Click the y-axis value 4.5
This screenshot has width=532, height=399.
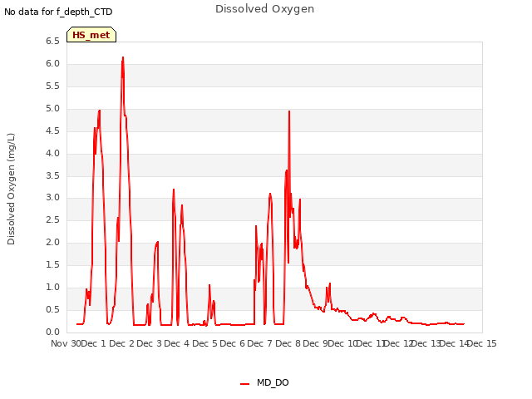point(52,131)
